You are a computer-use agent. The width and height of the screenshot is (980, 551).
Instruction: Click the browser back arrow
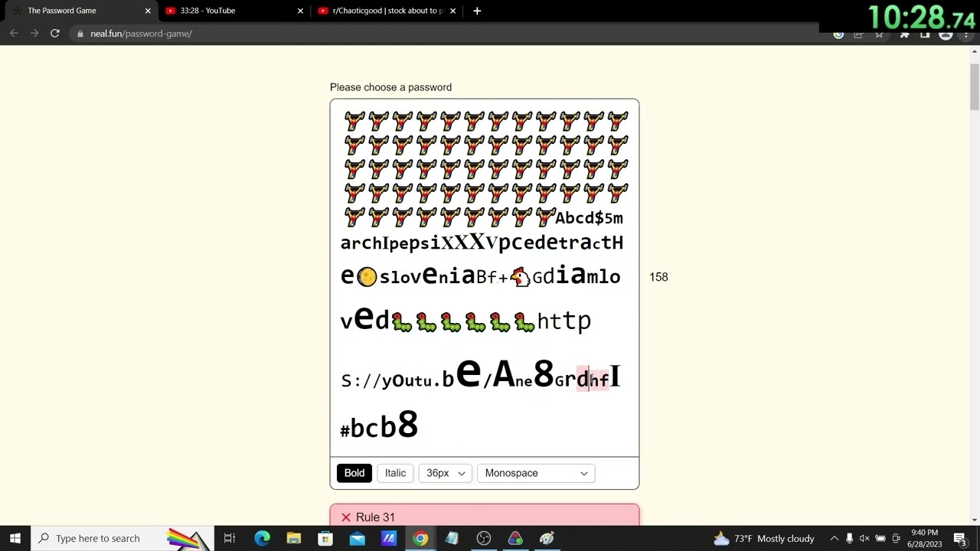pos(14,33)
